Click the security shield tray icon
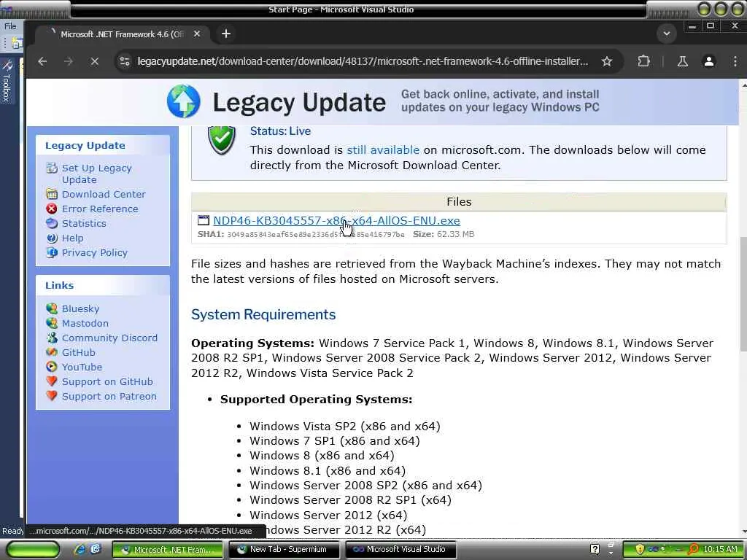 point(640,550)
